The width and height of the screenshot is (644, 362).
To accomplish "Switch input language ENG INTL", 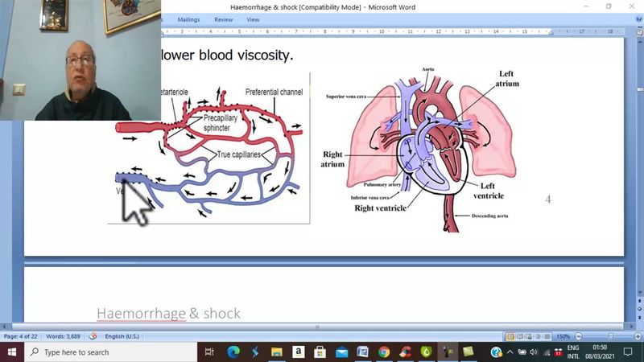I will [x=573, y=352].
